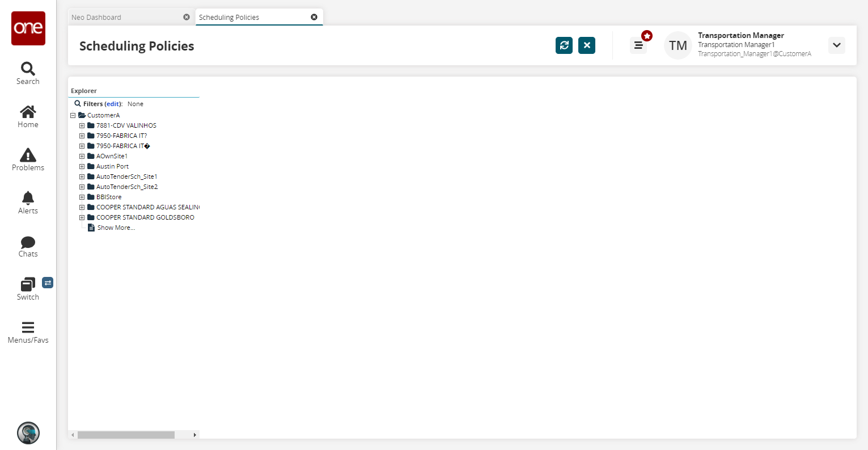The image size is (868, 450).
Task: Click the Filters magnifier icon in Explorer
Action: click(78, 104)
